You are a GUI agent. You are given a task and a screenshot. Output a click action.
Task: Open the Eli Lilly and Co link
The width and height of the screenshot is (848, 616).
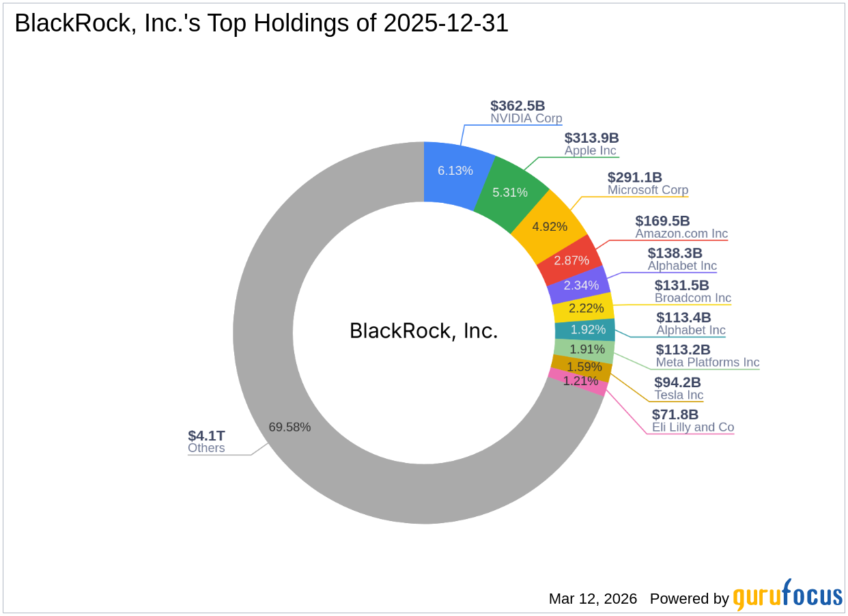(692, 427)
